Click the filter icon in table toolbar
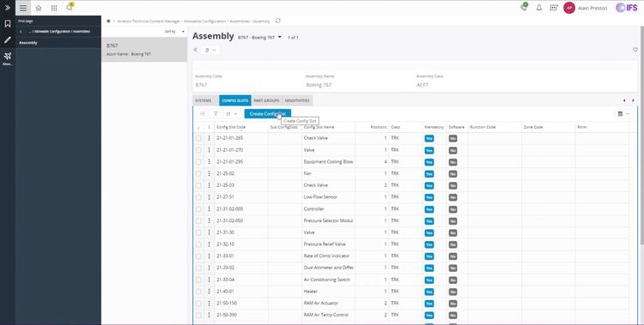The width and height of the screenshot is (644, 325). click(x=216, y=114)
